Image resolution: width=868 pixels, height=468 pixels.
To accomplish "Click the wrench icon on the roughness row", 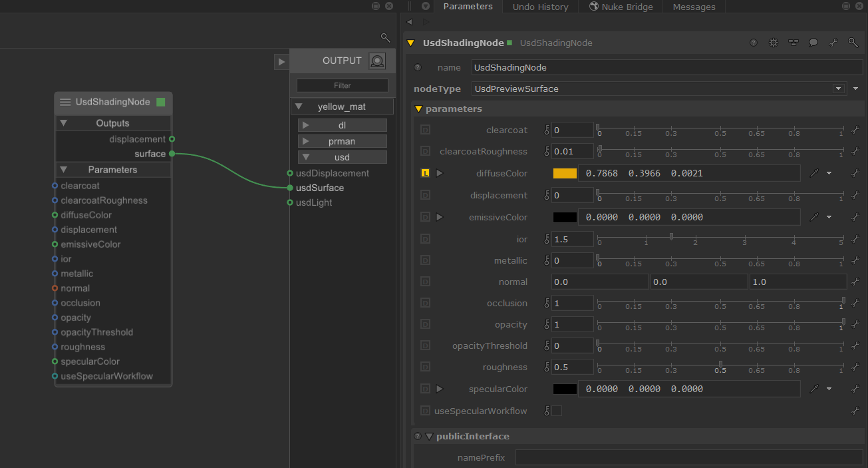I will tap(856, 367).
